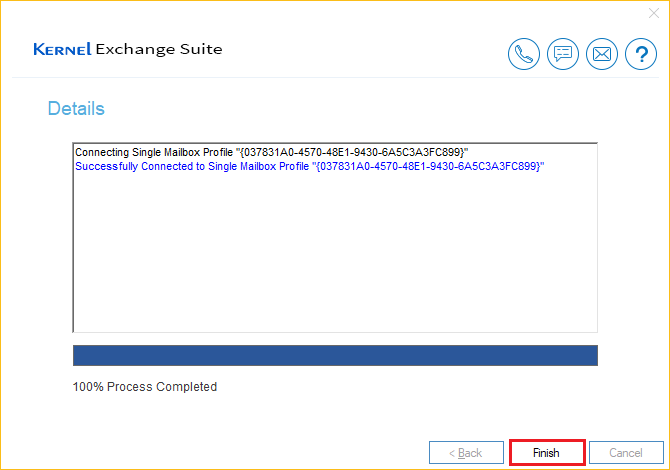670x470 pixels.
Task: Click the Cancel button
Action: pos(626,452)
